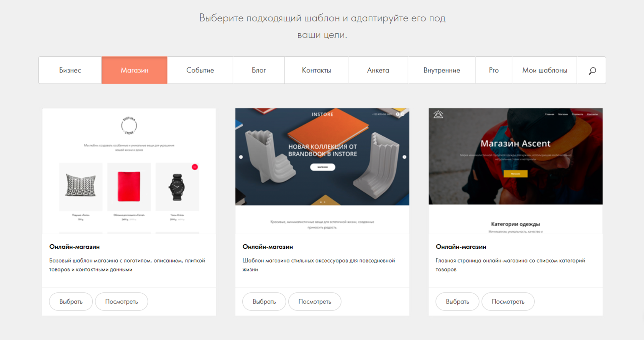Open the Instore brandbook template thumbnail
The image size is (644, 340).
322,171
